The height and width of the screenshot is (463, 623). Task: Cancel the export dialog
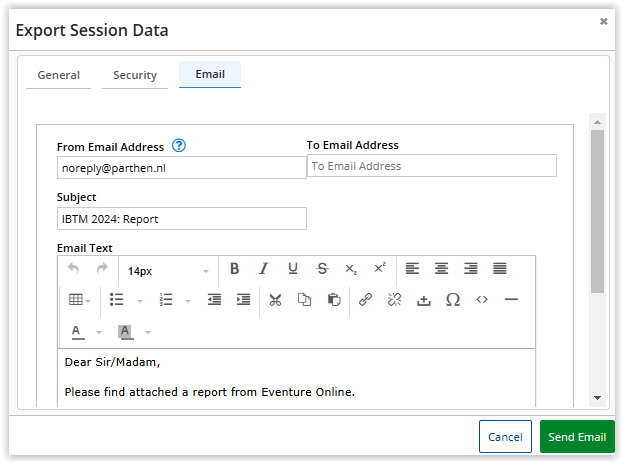(505, 436)
